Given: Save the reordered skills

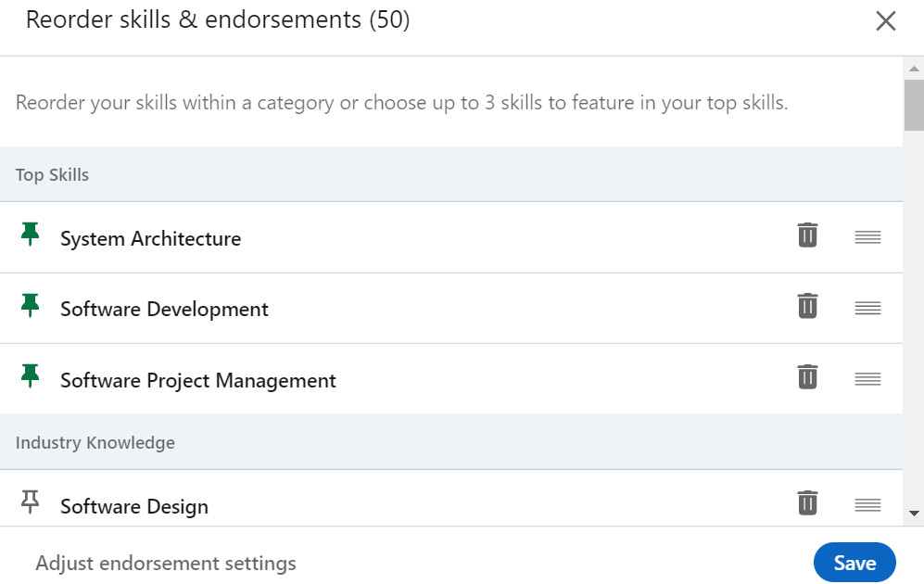Looking at the screenshot, I should coord(854,563).
